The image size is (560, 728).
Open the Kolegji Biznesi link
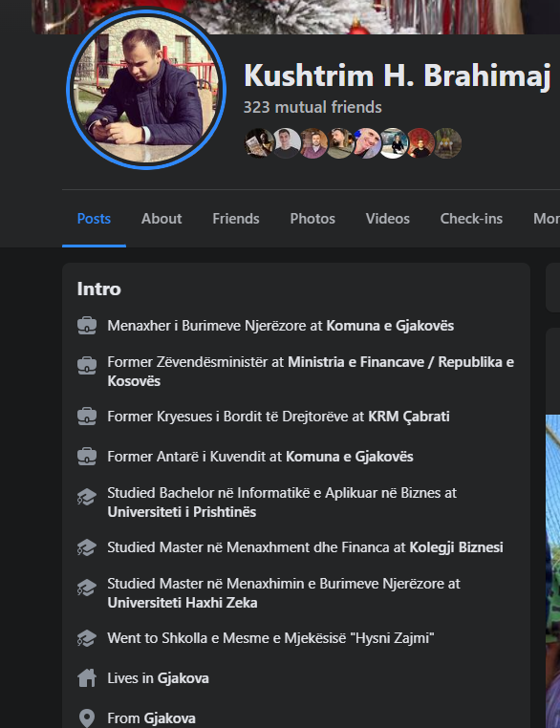pos(456,547)
